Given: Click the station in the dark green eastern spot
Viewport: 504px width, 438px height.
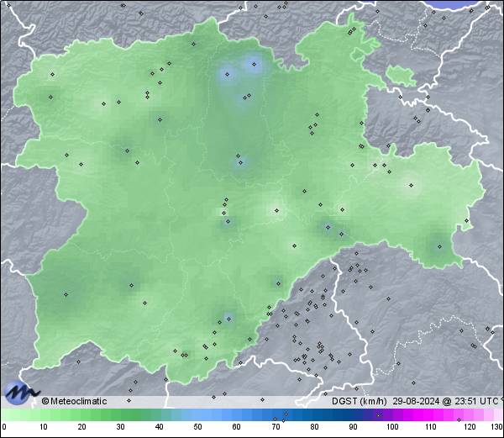Looking at the screenshot, I should [x=439, y=247].
